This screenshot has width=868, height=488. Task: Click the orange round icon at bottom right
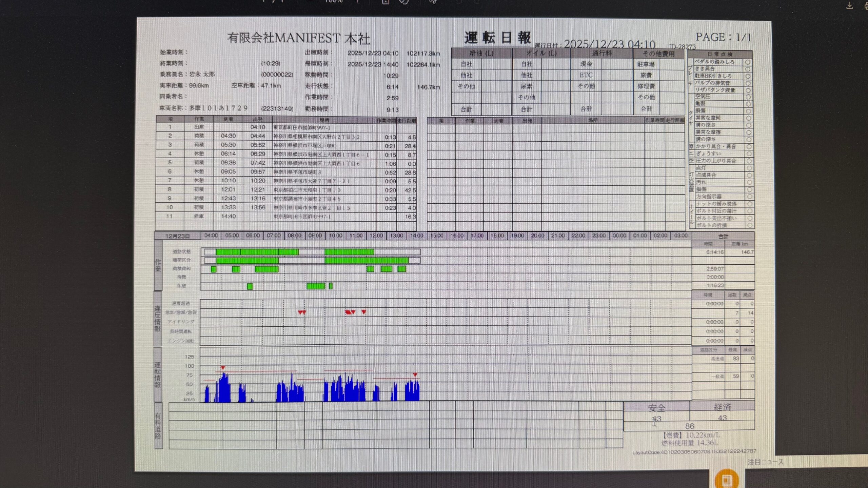click(x=726, y=480)
